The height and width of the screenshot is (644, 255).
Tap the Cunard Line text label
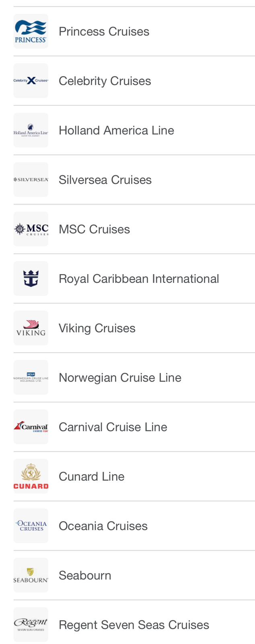[x=91, y=477]
